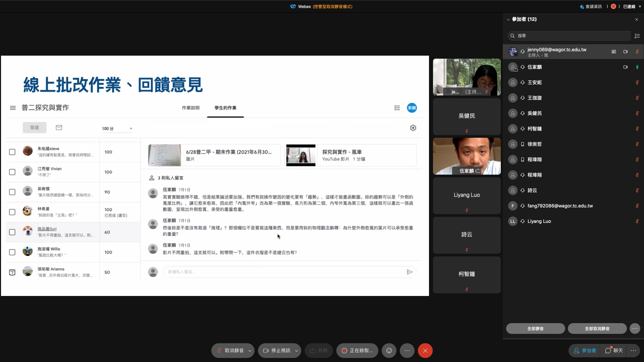The width and height of the screenshot is (644, 362).
Task: Select 伍家麟's video thumbnail
Action: click(x=467, y=156)
